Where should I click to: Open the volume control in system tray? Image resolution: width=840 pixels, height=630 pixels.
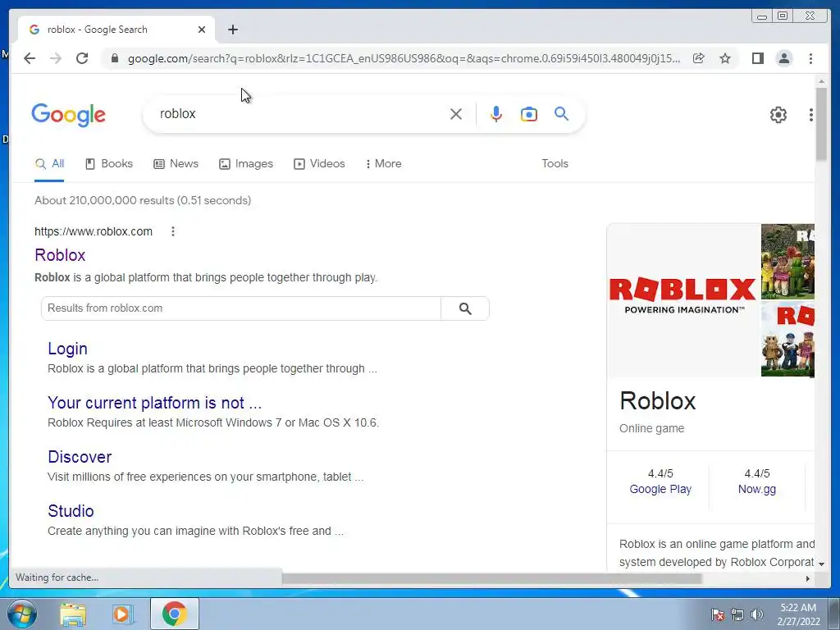pyautogui.click(x=757, y=615)
